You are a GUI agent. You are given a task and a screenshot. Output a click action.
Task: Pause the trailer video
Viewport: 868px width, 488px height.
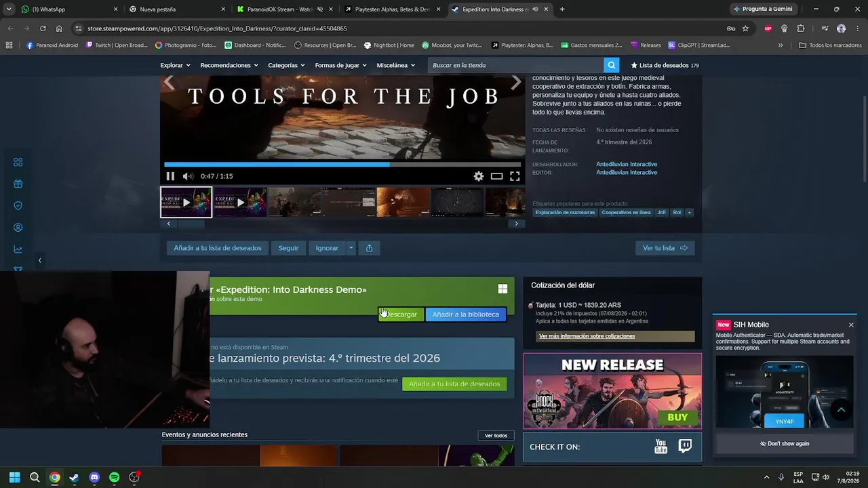(170, 176)
